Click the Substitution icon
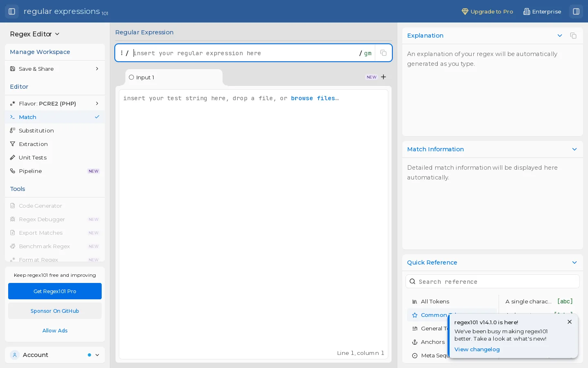This screenshot has width=588, height=368. click(13, 130)
